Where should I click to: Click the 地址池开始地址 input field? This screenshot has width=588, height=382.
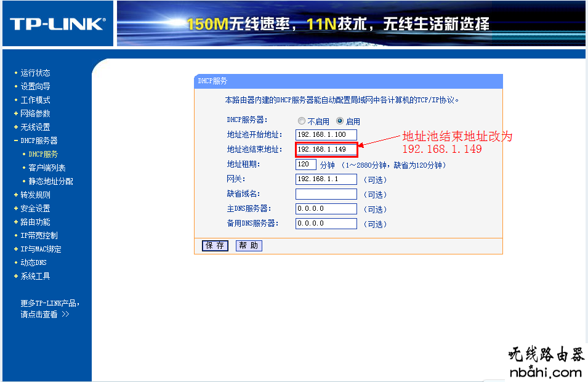(x=326, y=135)
